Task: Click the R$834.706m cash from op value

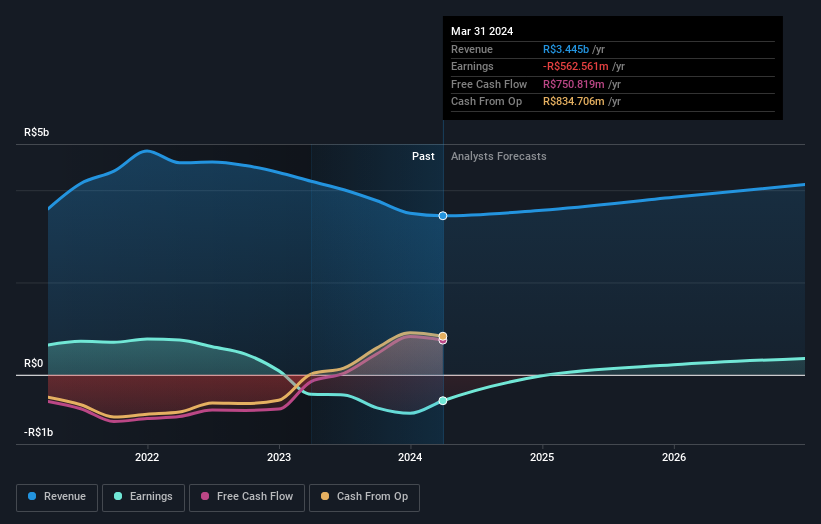Action: (x=573, y=102)
